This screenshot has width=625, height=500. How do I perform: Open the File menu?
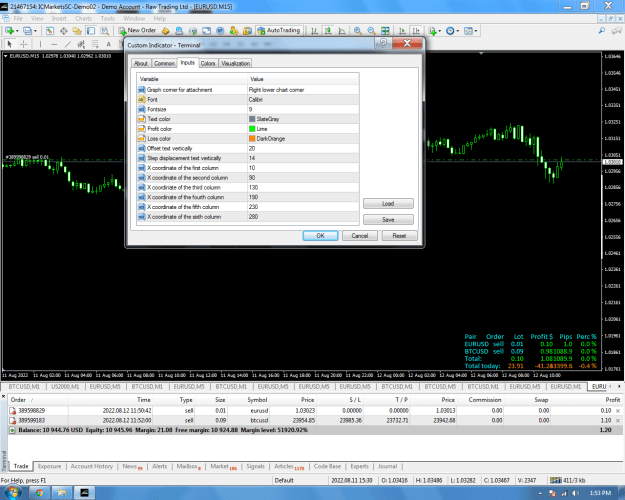click(18, 18)
